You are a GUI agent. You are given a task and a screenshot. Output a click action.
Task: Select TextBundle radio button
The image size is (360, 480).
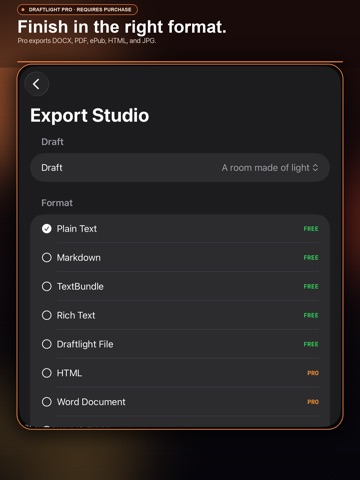point(47,286)
